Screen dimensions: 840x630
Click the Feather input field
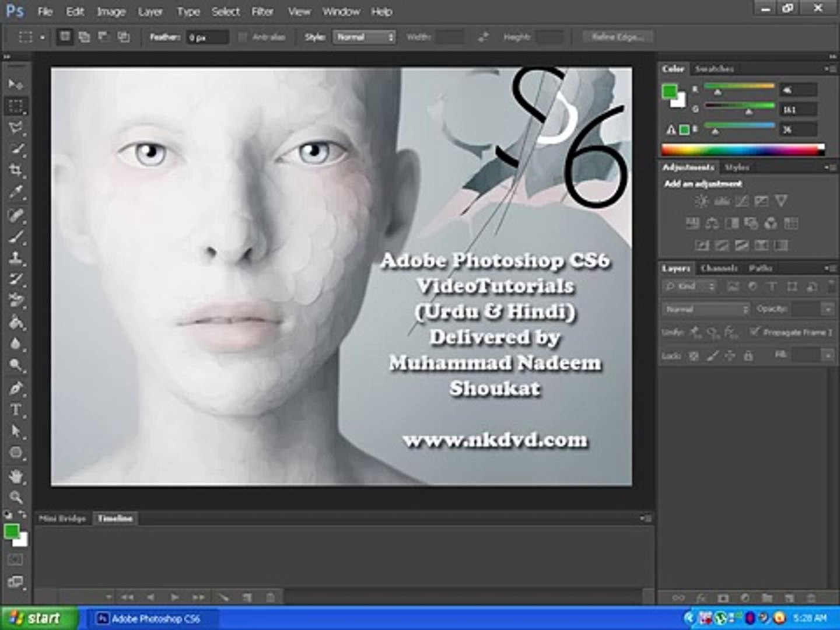click(207, 37)
